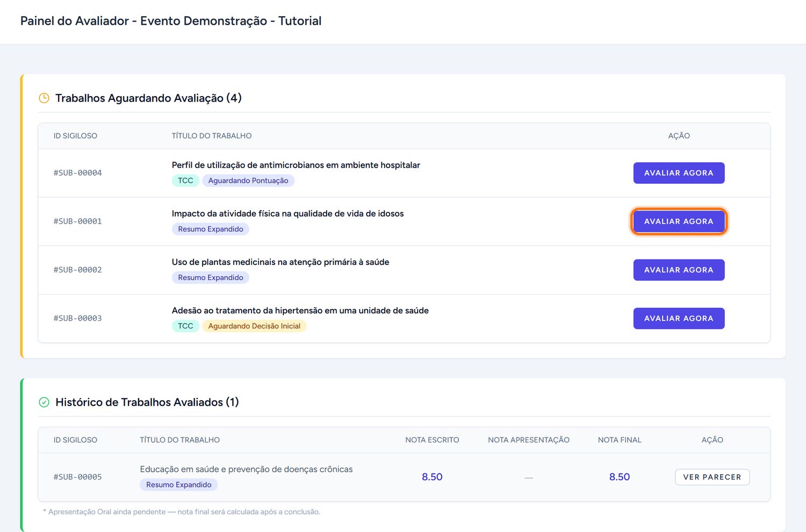
Task: Click the Título do Trabalho header in pending table
Action: click(212, 136)
